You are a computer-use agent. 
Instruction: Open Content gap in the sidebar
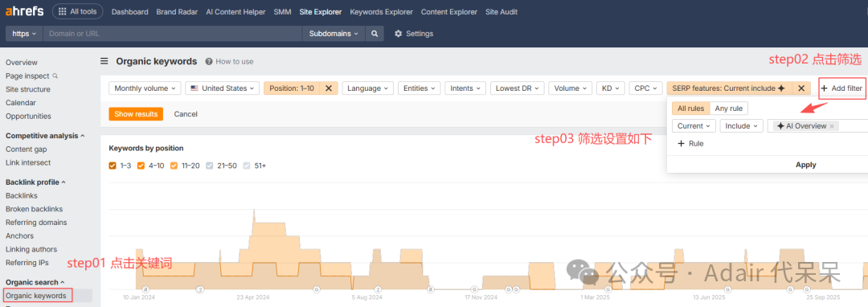[26, 149]
